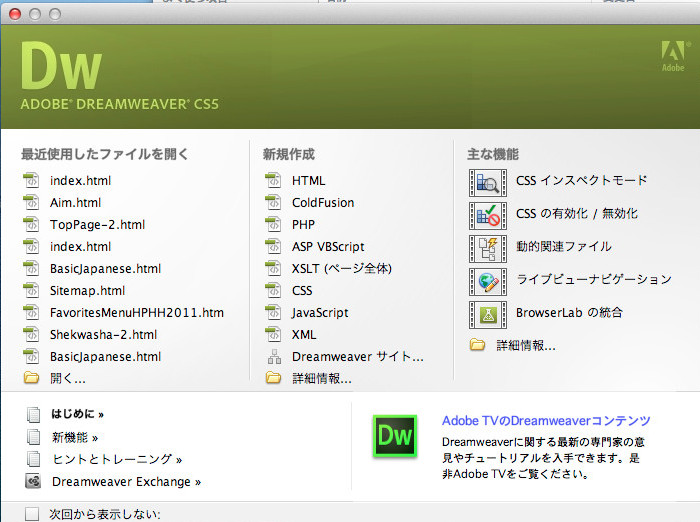The image size is (700, 522).
Task: Click the Dreamweaver サイト… site icon
Action: point(274,356)
